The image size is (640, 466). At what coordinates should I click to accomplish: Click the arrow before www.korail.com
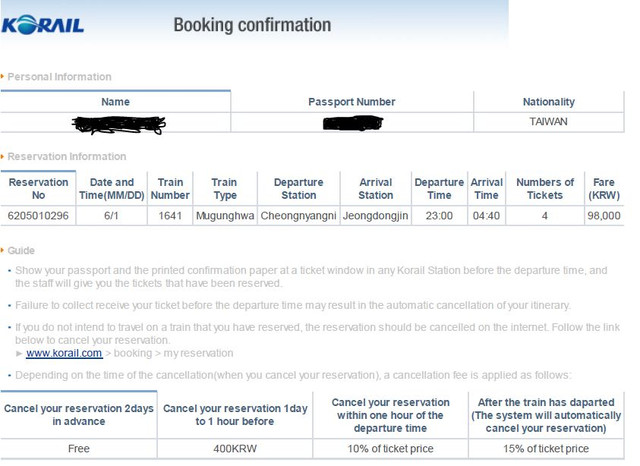(19, 353)
